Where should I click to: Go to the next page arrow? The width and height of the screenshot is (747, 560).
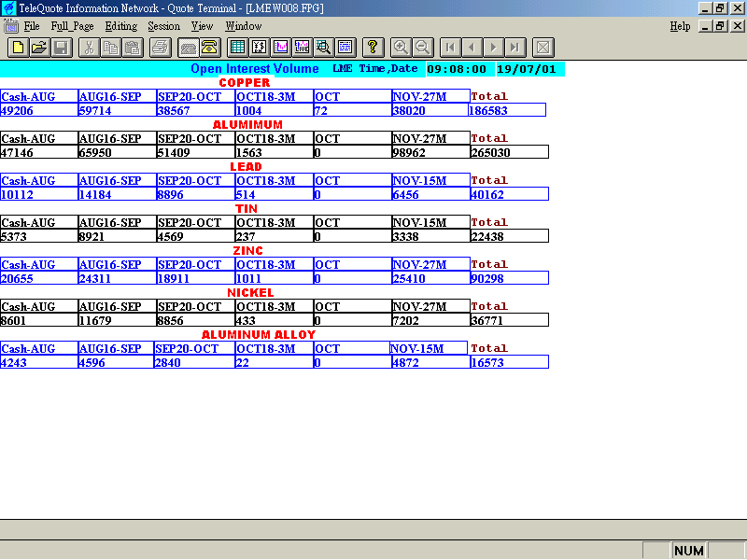(494, 48)
